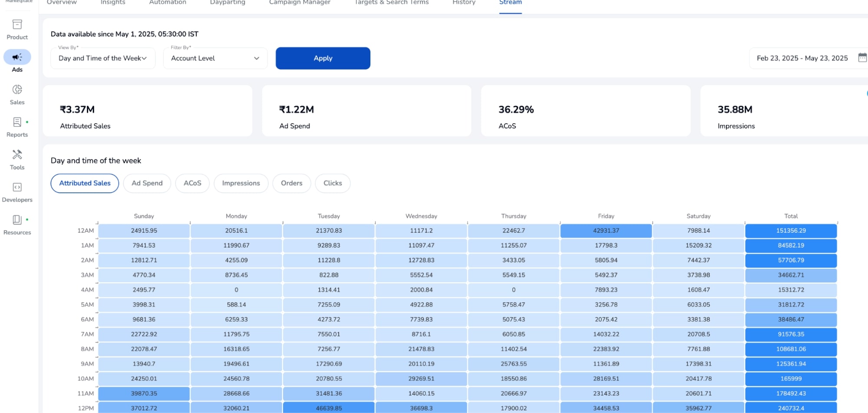Click the ₹3.37M Attributed Sales card
The height and width of the screenshot is (413, 868).
pos(148,111)
